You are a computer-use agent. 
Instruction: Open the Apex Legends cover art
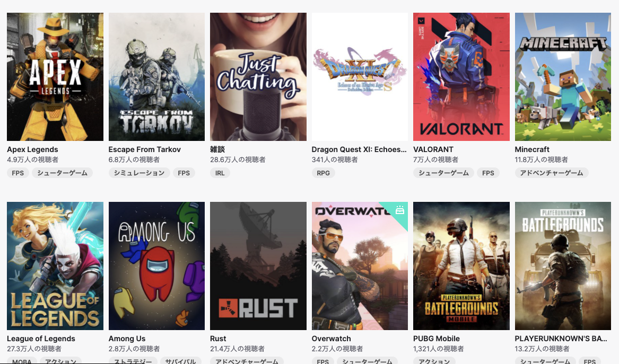(55, 76)
